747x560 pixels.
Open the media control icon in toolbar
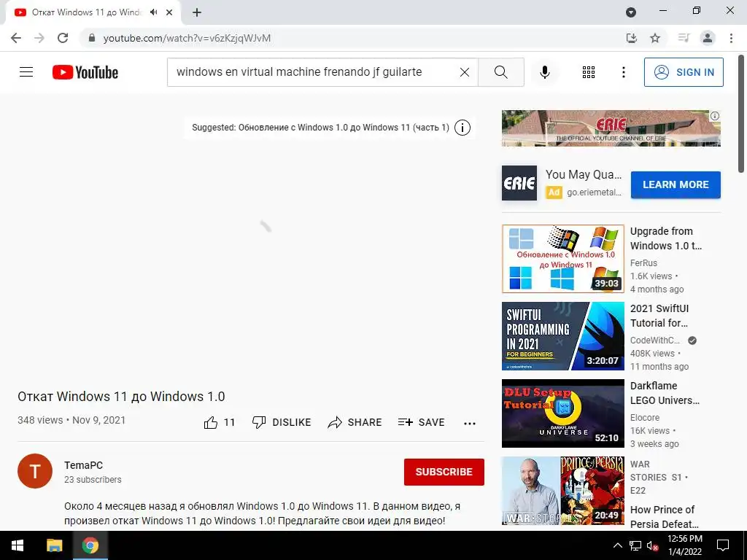[684, 38]
